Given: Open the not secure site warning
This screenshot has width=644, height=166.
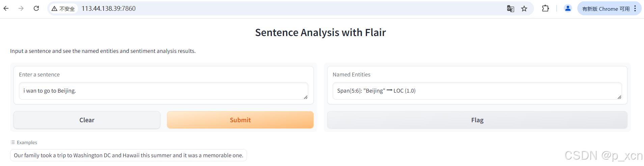Looking at the screenshot, I should pyautogui.click(x=63, y=8).
